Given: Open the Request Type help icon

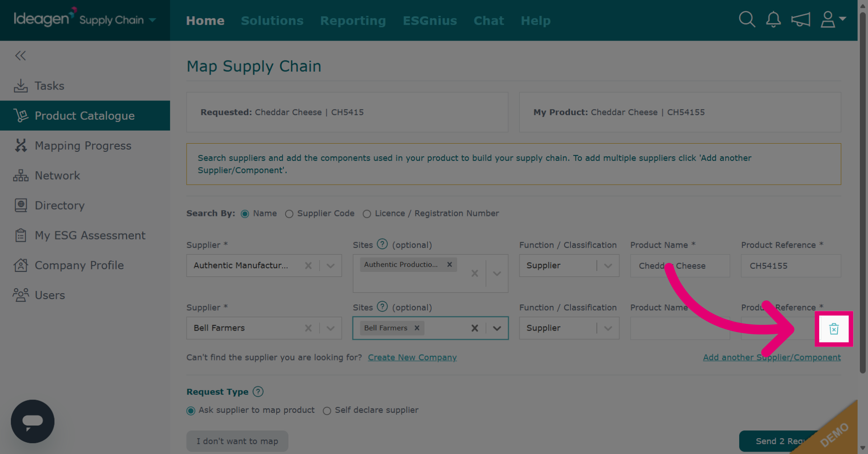Looking at the screenshot, I should pyautogui.click(x=258, y=392).
